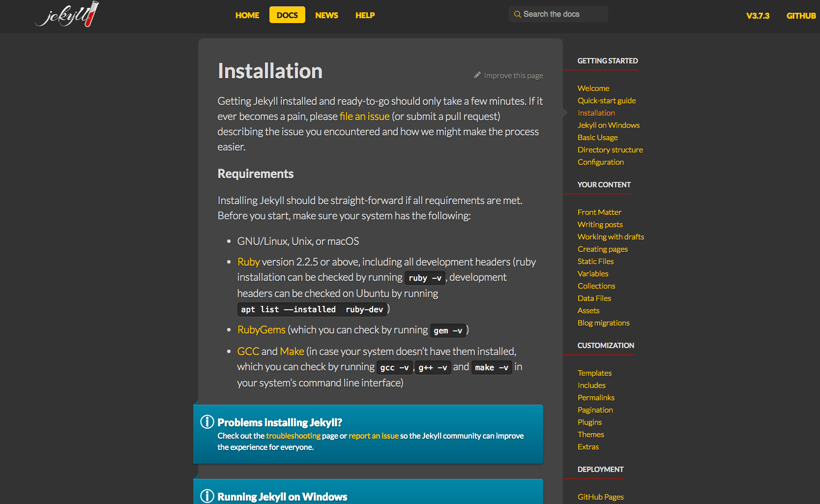Click the 'make -v' code snippet
Viewport: 820px width, 504px height.
click(492, 368)
